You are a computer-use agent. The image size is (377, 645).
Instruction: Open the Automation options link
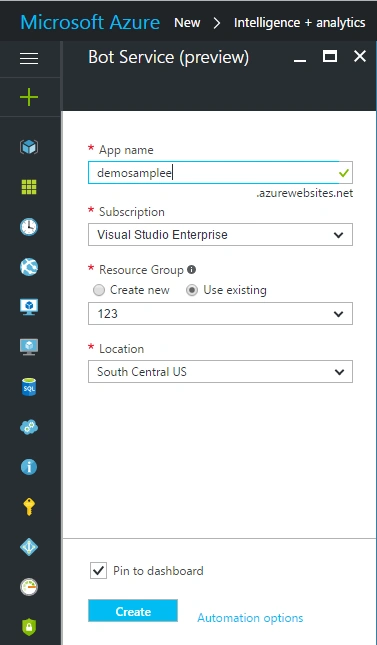pyautogui.click(x=250, y=617)
